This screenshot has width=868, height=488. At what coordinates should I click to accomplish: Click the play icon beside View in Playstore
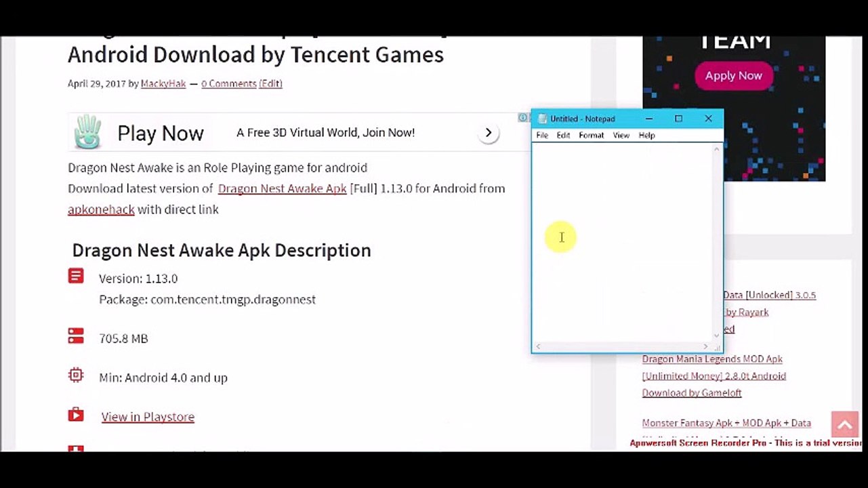(x=76, y=415)
